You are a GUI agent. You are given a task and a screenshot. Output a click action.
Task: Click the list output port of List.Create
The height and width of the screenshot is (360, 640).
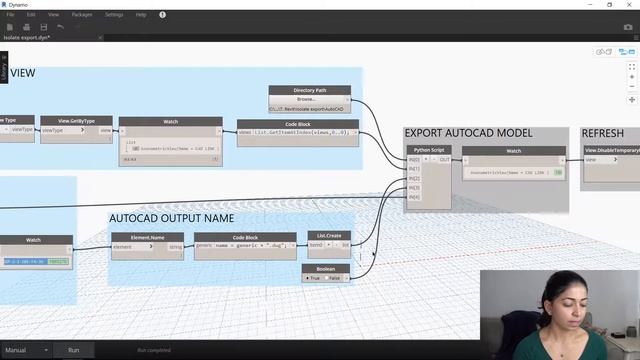pos(345,245)
